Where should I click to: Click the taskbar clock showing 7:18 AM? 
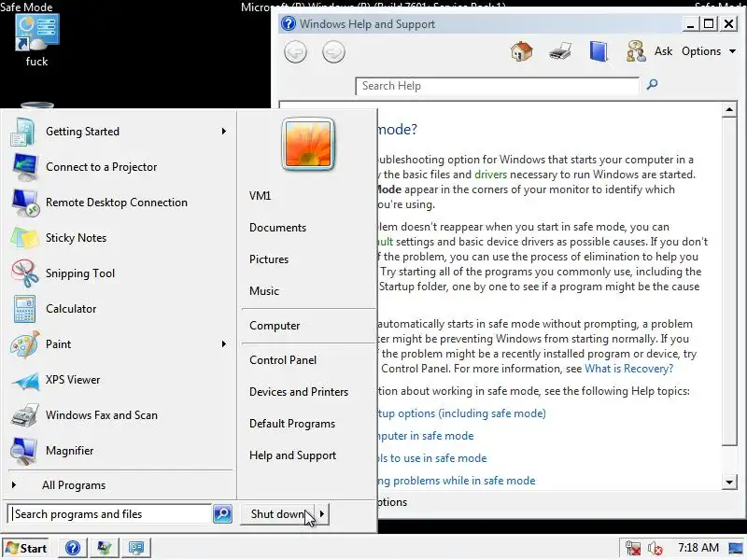pos(698,548)
